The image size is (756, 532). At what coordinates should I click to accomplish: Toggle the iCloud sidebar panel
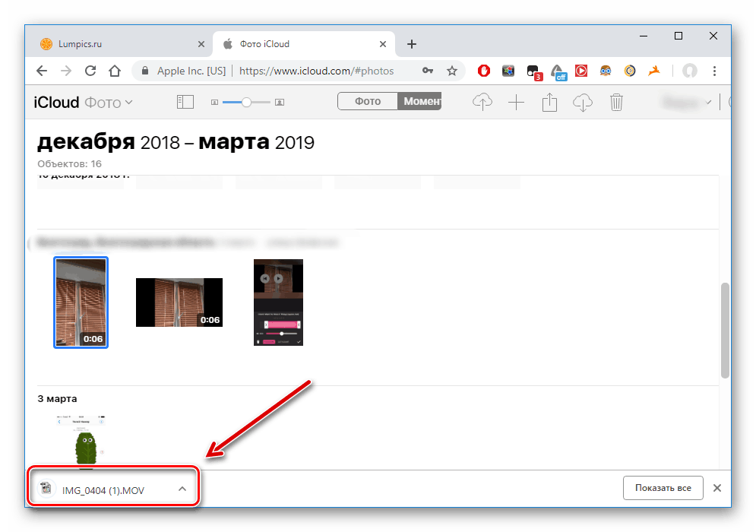point(185,102)
